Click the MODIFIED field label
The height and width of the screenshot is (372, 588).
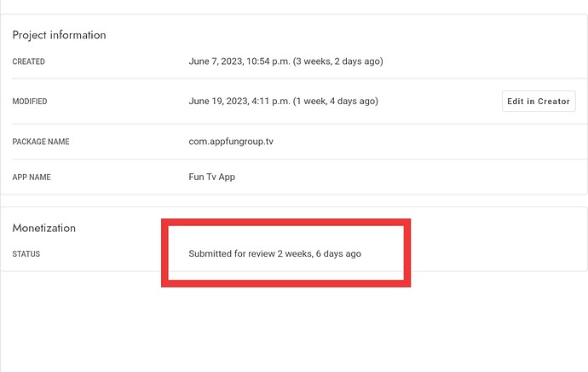click(30, 102)
